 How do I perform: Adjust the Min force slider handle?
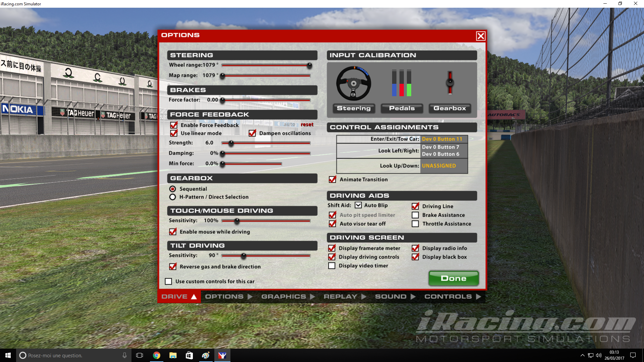tap(222, 164)
